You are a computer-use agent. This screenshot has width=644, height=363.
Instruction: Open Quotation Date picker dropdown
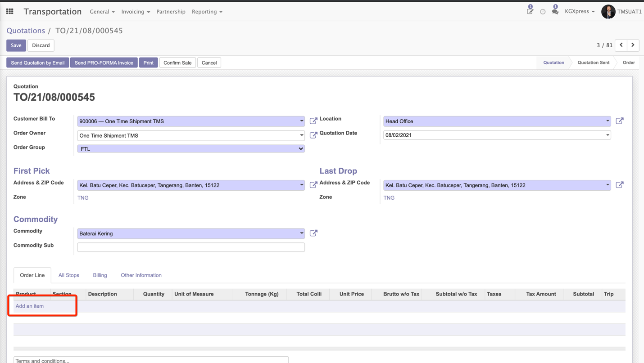[608, 135]
